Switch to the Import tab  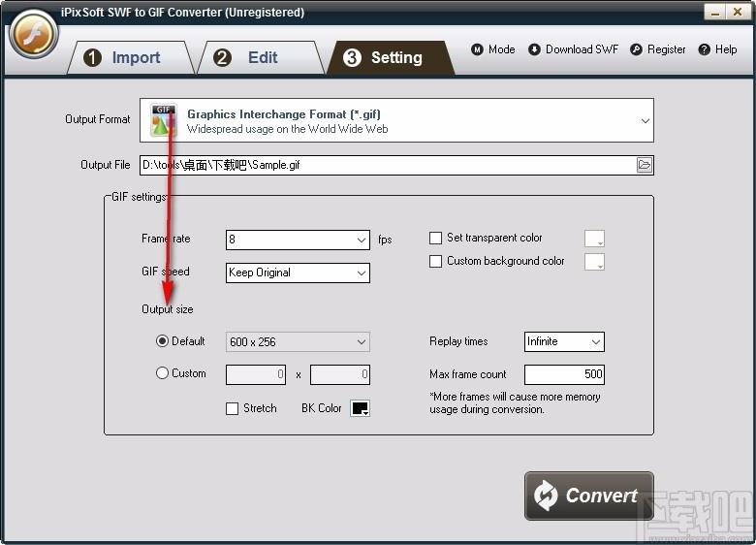click(131, 58)
